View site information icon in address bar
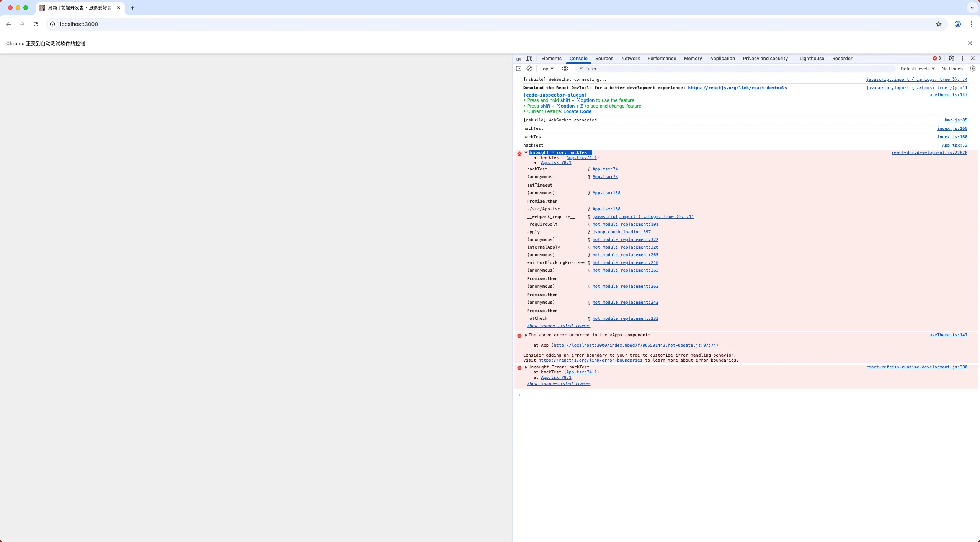980x542 pixels. (52, 24)
